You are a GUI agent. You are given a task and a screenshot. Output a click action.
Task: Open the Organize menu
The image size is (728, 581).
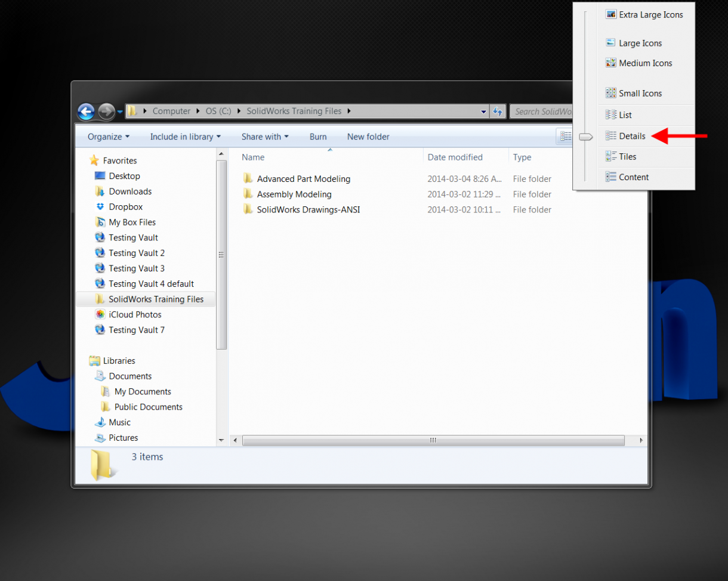(109, 137)
